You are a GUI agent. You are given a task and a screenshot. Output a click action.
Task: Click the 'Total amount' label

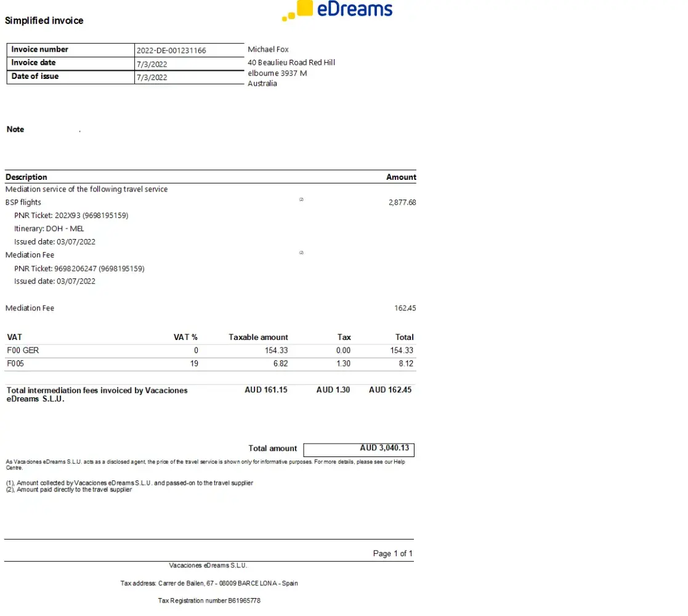[x=272, y=448]
